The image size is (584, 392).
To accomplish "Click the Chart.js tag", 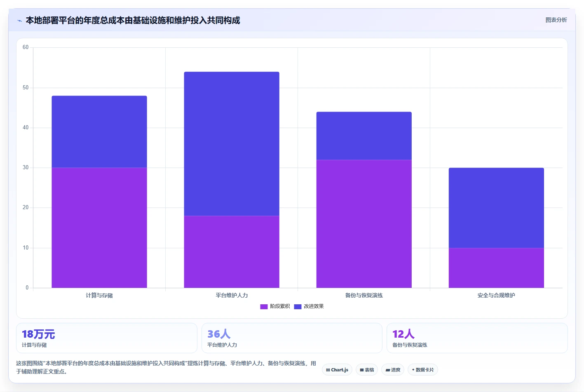I will click(337, 370).
